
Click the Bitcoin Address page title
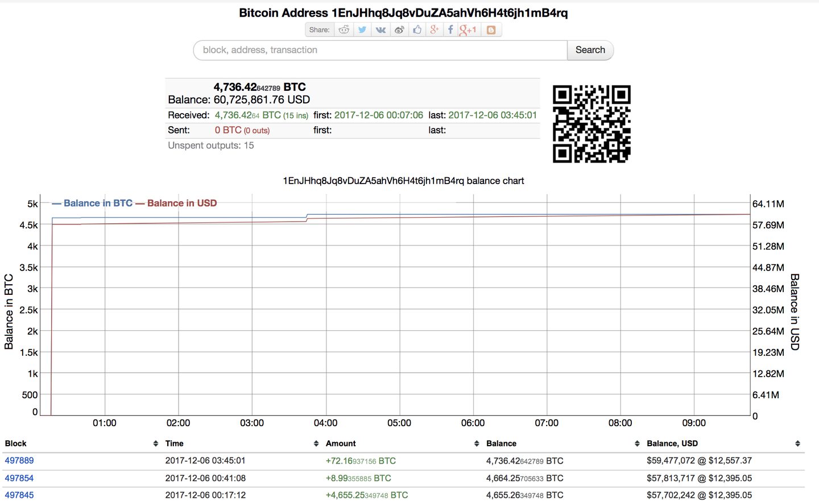pos(403,13)
